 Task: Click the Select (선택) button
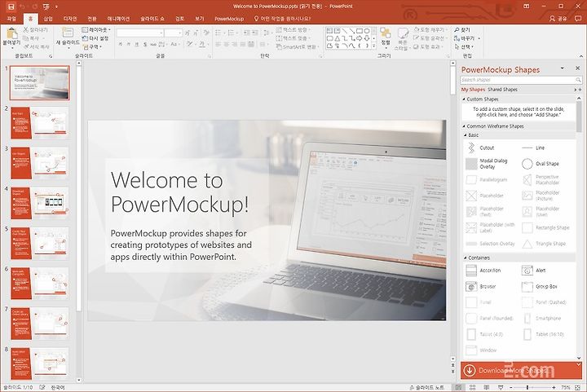(x=464, y=46)
